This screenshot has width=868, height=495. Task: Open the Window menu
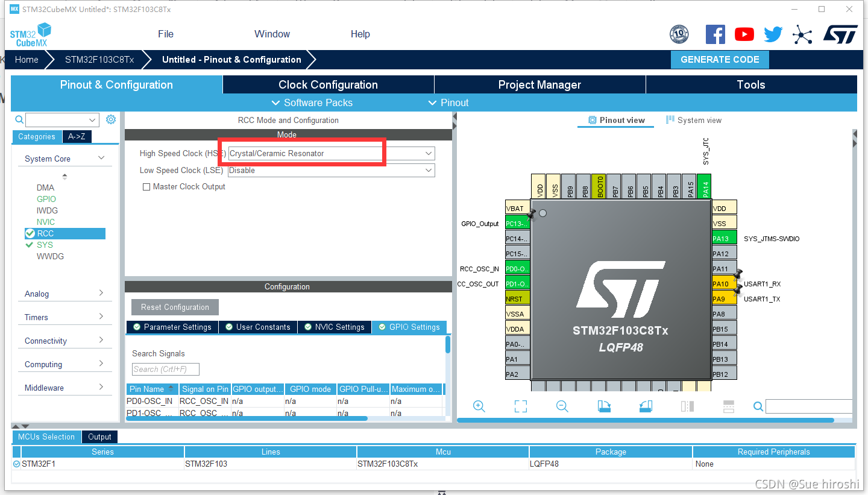(x=272, y=34)
